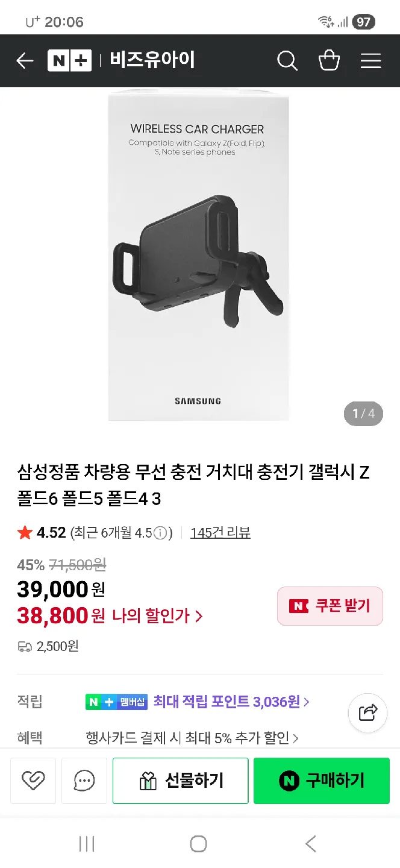Screen dimensions: 400x868
Task: Tap the 선물하기 gift button
Action: tap(181, 781)
